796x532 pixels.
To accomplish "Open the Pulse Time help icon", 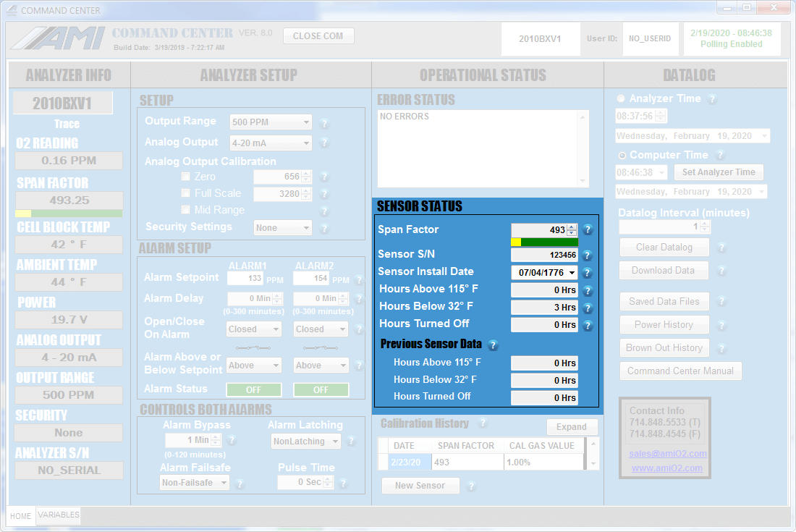I will [x=343, y=484].
